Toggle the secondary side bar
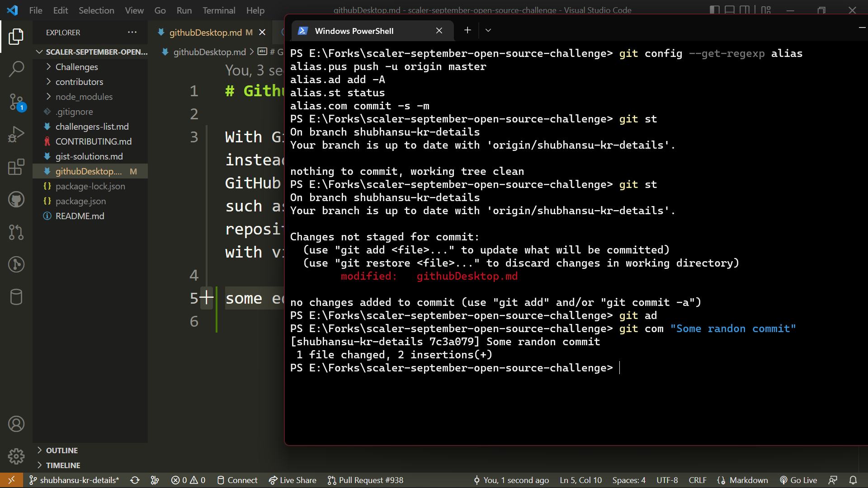Image resolution: width=868 pixels, height=488 pixels. (745, 9)
